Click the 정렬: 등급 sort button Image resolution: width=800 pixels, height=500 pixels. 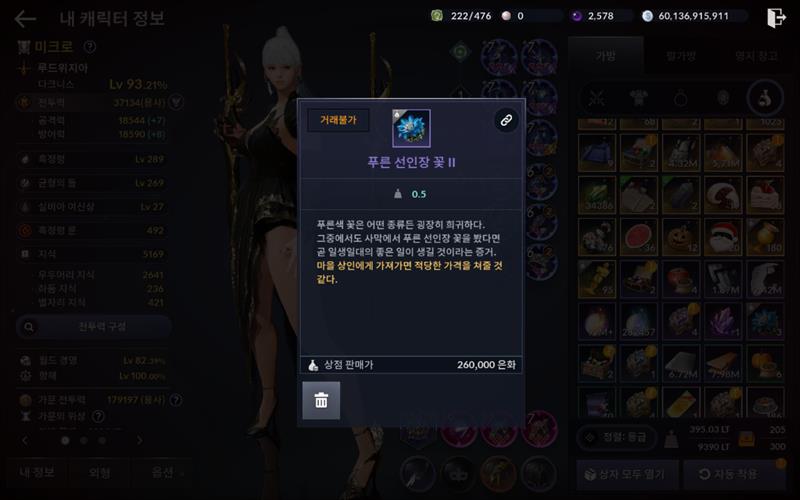click(617, 437)
